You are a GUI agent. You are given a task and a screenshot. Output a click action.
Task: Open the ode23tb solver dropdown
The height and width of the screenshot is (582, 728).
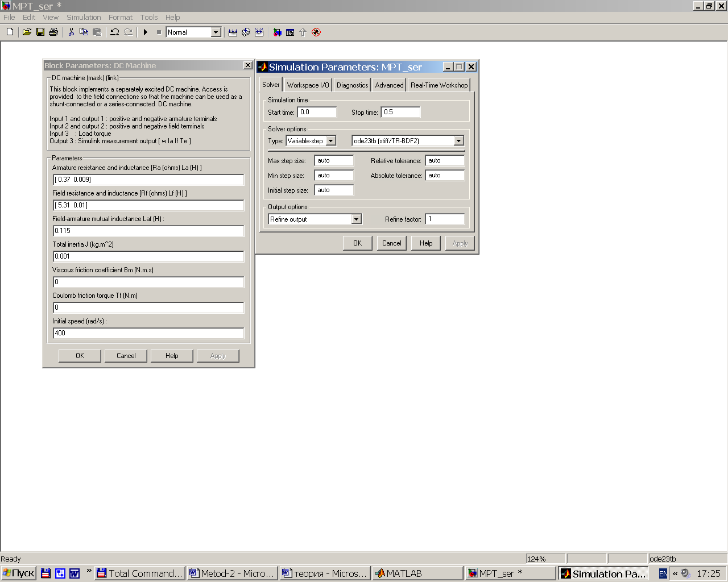(458, 141)
